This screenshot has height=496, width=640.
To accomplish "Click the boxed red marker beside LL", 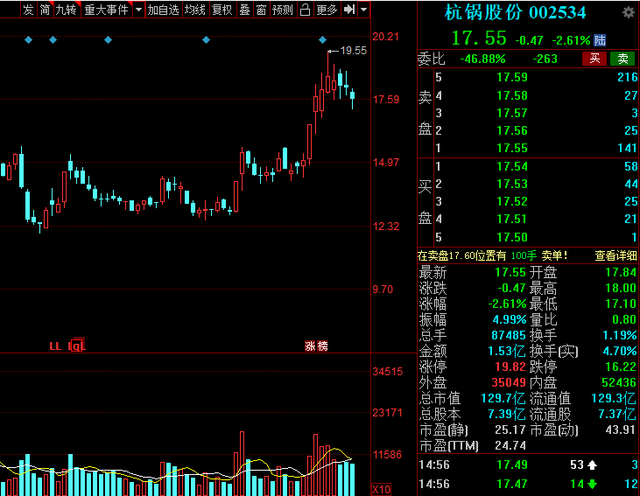I will pyautogui.click(x=78, y=345).
